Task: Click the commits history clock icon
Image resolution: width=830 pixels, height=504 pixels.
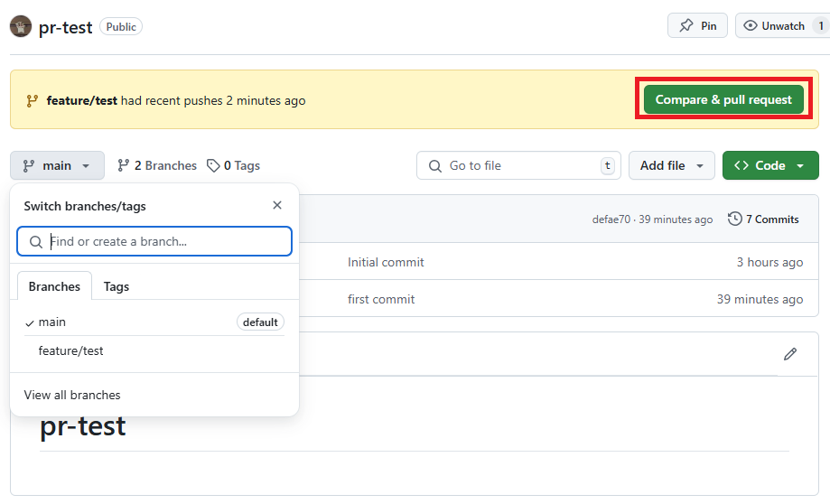Action: point(735,219)
